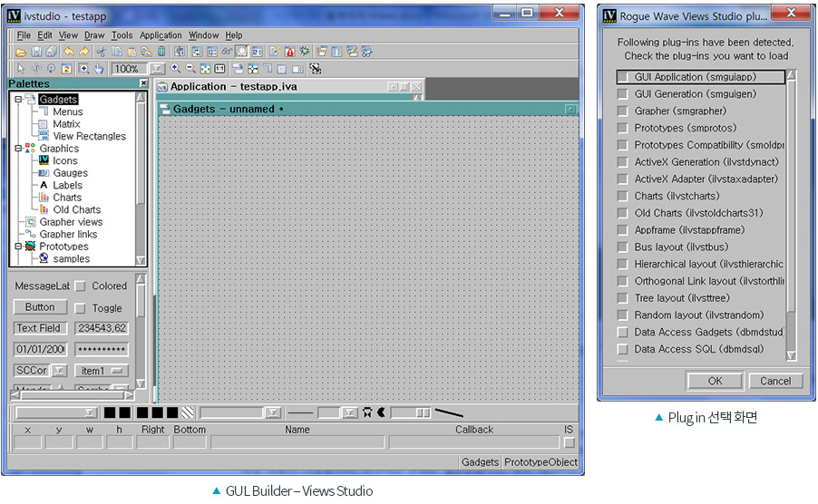The height and width of the screenshot is (504, 818).
Task: Click the Button gadget in palette
Action: point(40,307)
